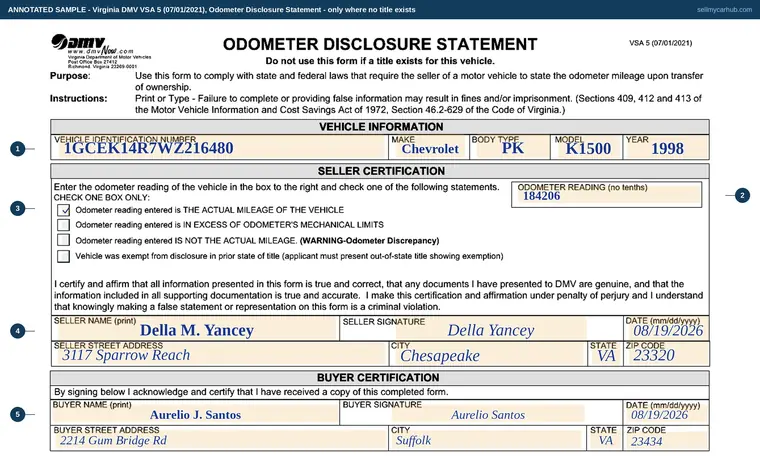Click the 'I certify and affirm' paragraph
This screenshot has height=456, width=760.
click(378, 295)
